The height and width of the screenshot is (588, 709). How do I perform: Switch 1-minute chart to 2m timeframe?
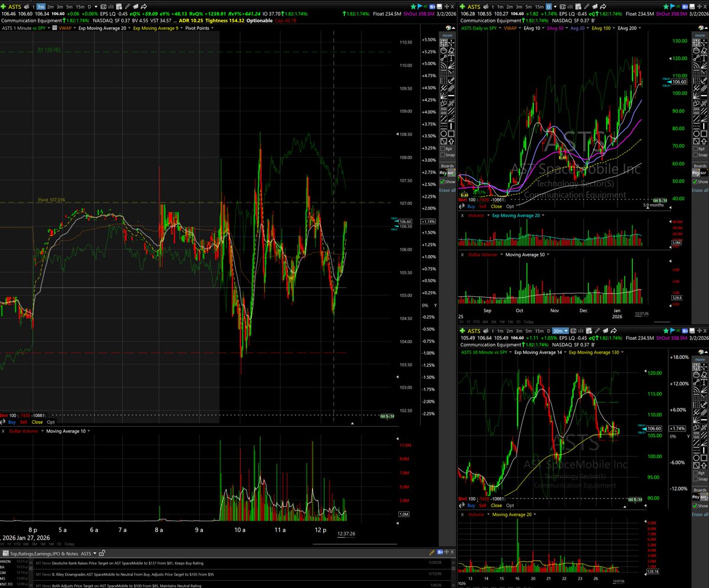click(x=50, y=7)
